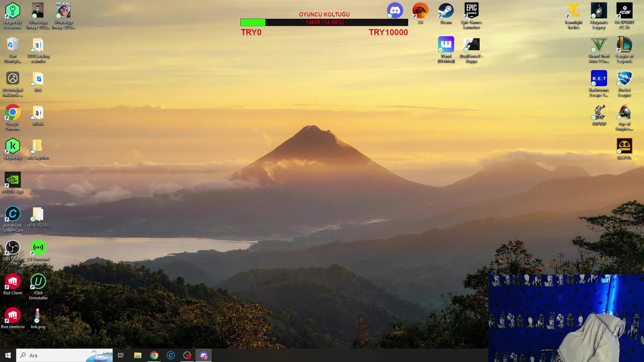Open the League of Legends shortcut
644x362 pixels.
pos(624,50)
